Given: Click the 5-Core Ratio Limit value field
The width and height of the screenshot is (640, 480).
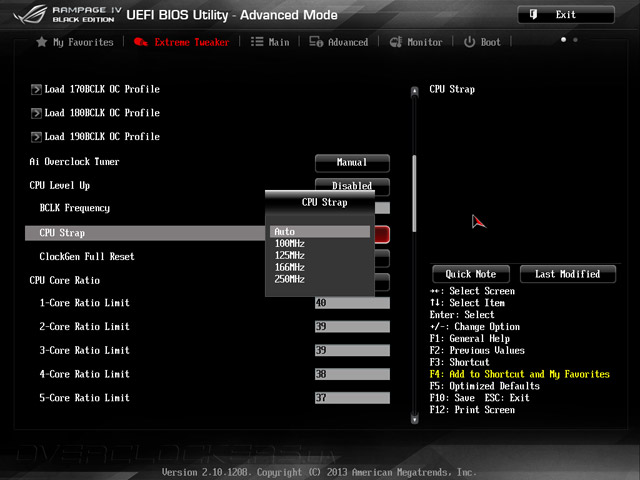Looking at the screenshot, I should 352,398.
